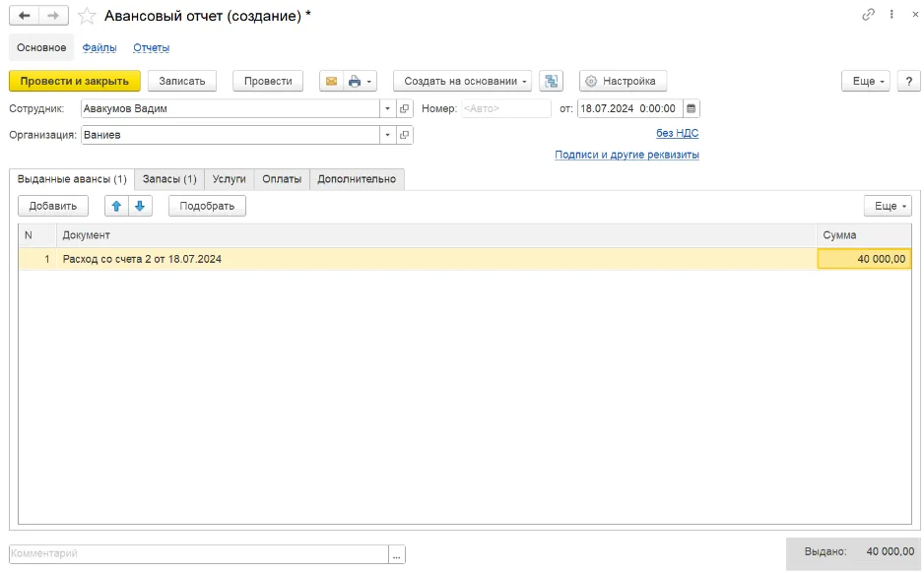Expand the Сотрудник dropdown list
Image resolution: width=924 pixels, height=573 pixels.
pyautogui.click(x=388, y=108)
